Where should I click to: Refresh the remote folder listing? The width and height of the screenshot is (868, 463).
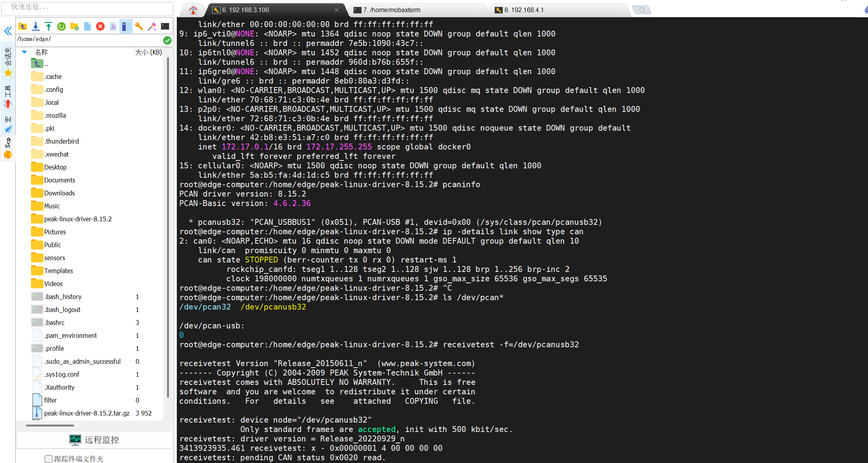[x=62, y=26]
